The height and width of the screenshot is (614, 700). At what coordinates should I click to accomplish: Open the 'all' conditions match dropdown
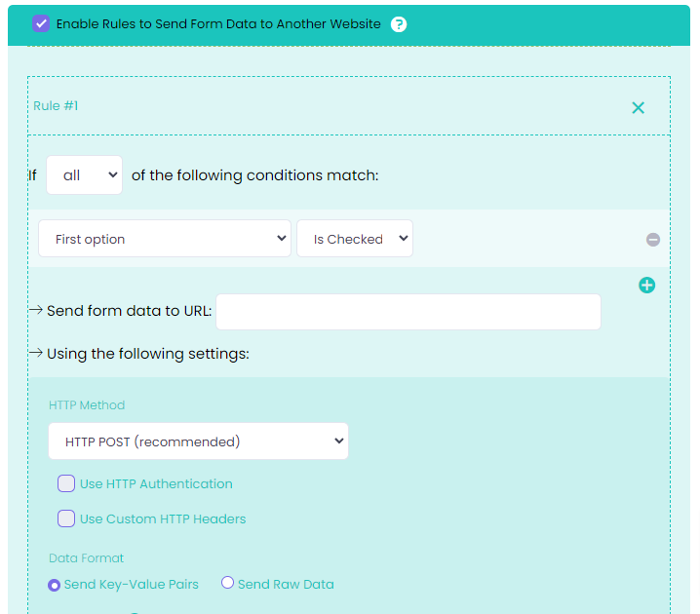pos(84,175)
